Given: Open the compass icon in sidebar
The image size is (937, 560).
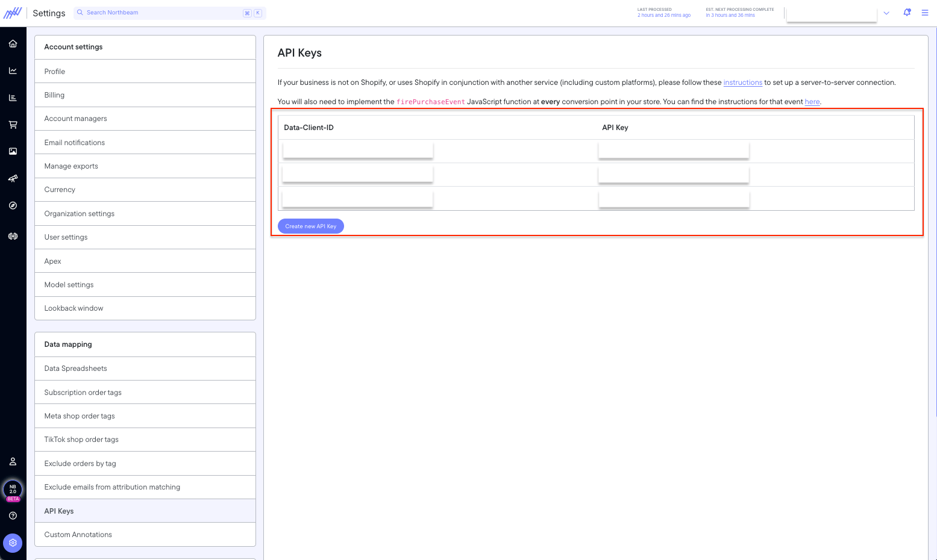Looking at the screenshot, I should click(13, 205).
